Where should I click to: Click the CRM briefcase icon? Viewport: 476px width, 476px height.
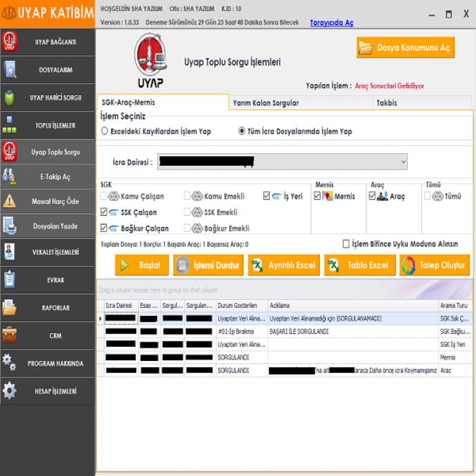[x=10, y=335]
